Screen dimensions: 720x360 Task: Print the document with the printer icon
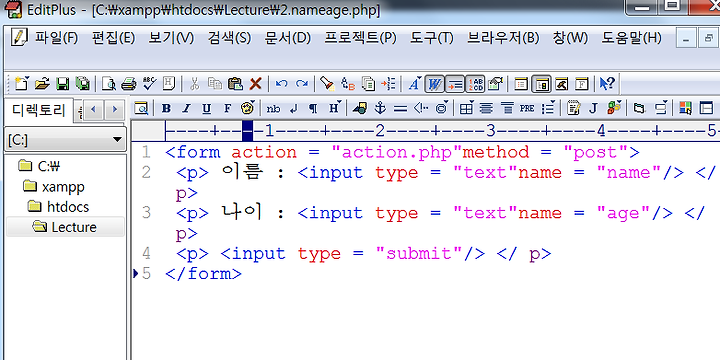pyautogui.click(x=129, y=84)
